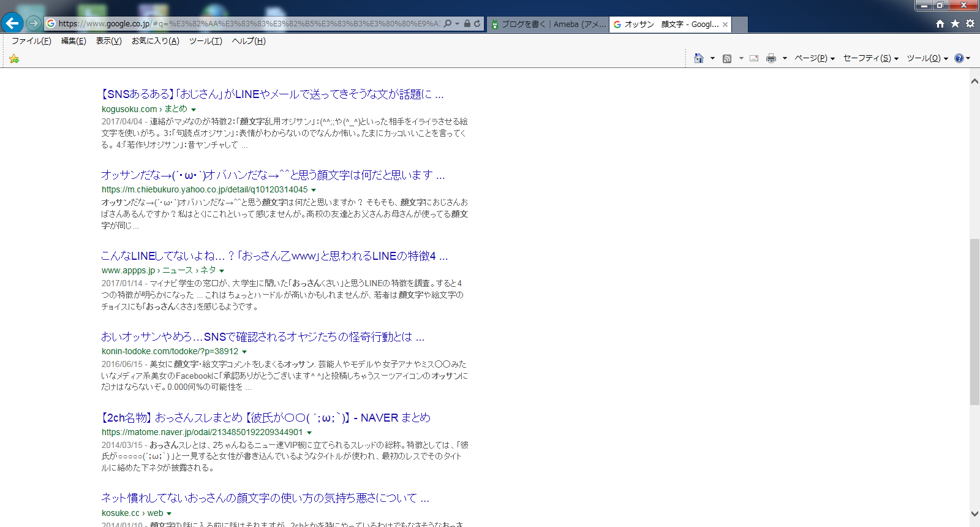980x527 pixels.
Task: Click the ニュース breadcrumb under appps.jp
Action: [177, 270]
